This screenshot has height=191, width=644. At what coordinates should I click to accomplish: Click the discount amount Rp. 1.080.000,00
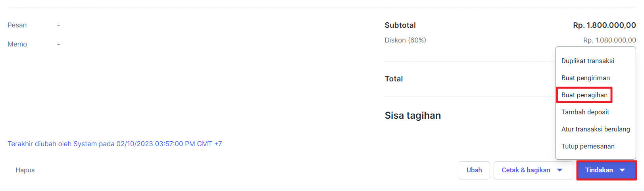[609, 40]
